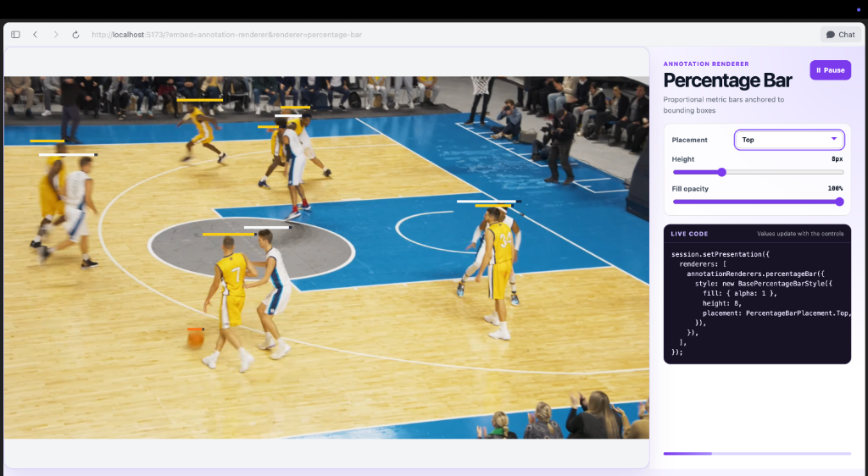Click the ANNOTATION RENDERER label
868x476 pixels.
(x=706, y=64)
